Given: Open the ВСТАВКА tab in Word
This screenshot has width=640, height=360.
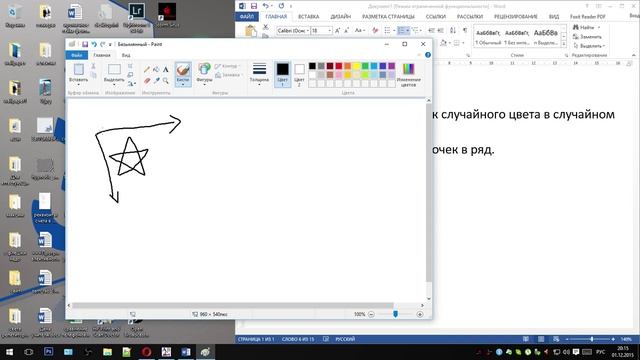Looking at the screenshot, I should coord(309,17).
